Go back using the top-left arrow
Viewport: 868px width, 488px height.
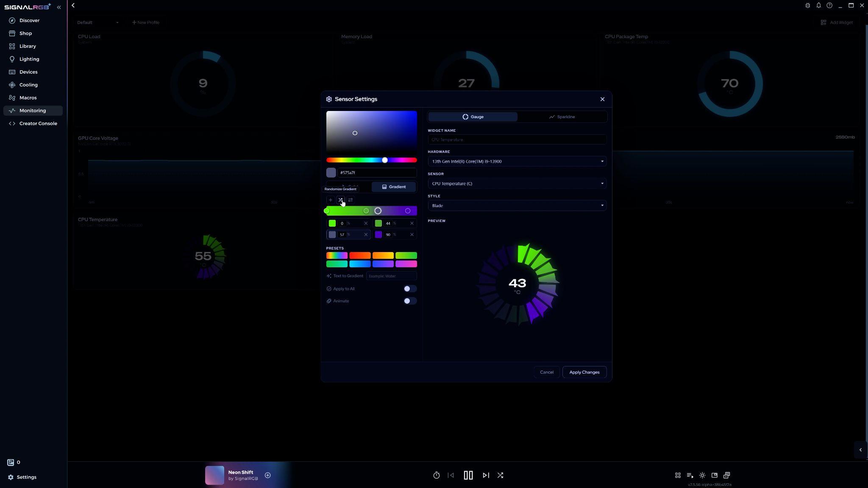(73, 6)
